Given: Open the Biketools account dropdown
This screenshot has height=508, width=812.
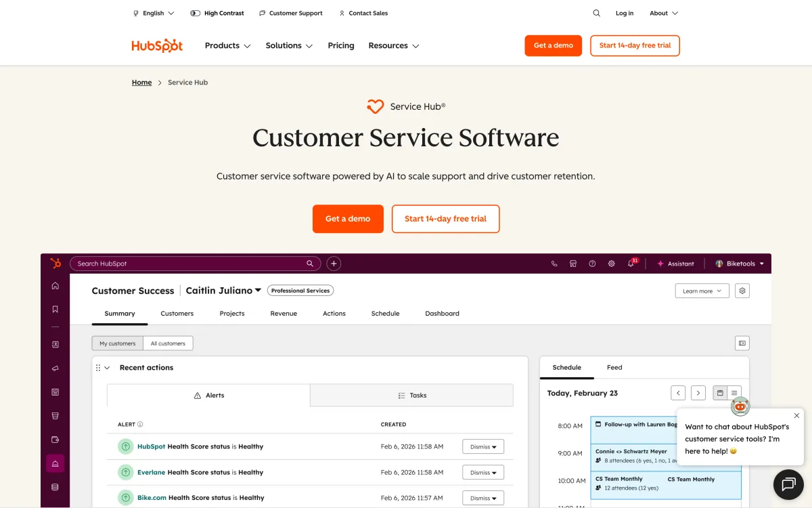Looking at the screenshot, I should pyautogui.click(x=740, y=263).
